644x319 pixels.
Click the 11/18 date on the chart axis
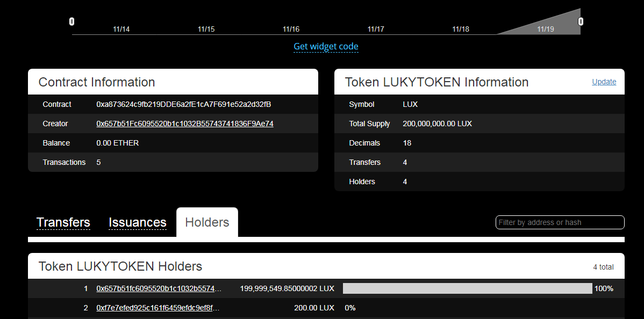point(461,29)
